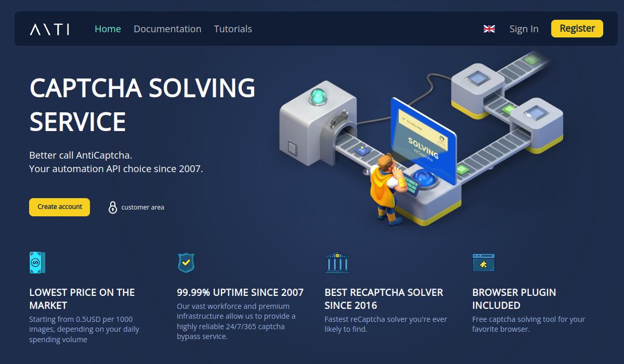
Task: Open the UK flag language selector
Action: [489, 29]
